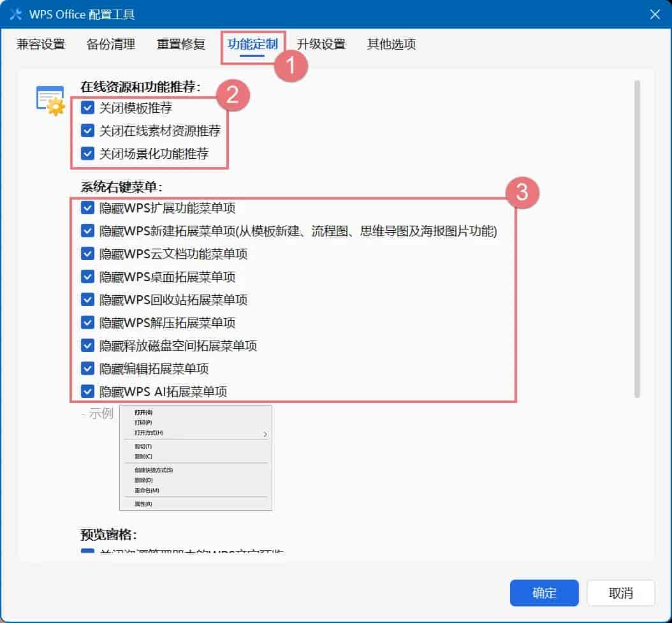Viewport: 672px width, 623px height.
Task: Toggle 关闭在线素材资源推荐 checkbox
Action: click(x=87, y=130)
